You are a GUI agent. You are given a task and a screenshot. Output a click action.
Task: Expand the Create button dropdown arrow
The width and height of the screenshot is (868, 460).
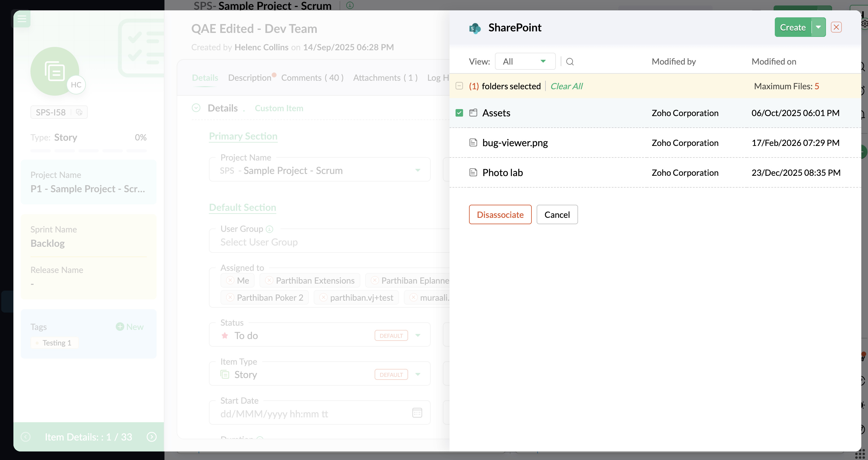(x=818, y=27)
